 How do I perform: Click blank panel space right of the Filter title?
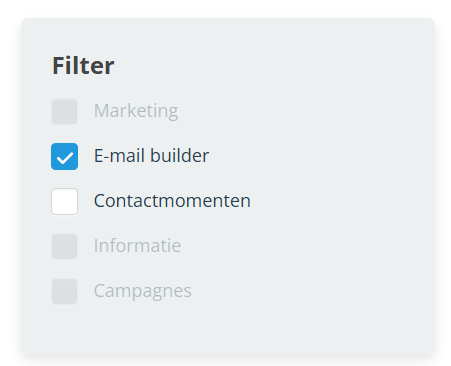pos(273,66)
